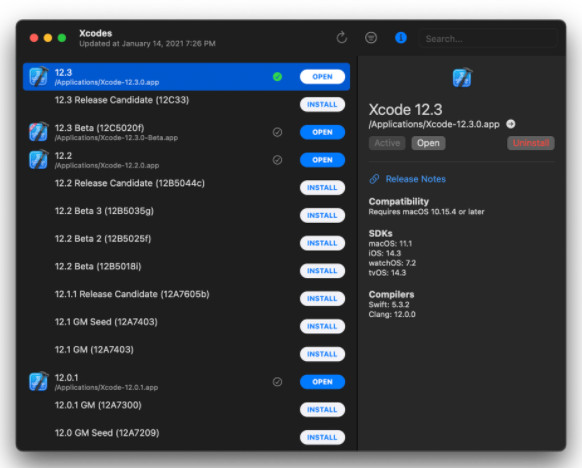Click the path /Applications/Xcode-12.2.0.app
Viewport: 582px width, 468px height.
point(107,166)
